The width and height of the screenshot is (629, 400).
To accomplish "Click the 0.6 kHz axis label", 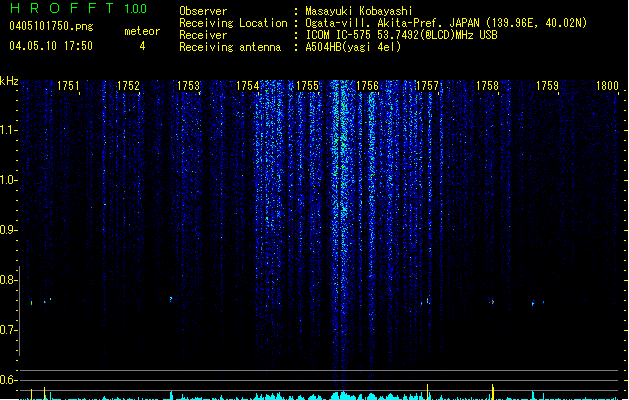I will click(x=8, y=380).
